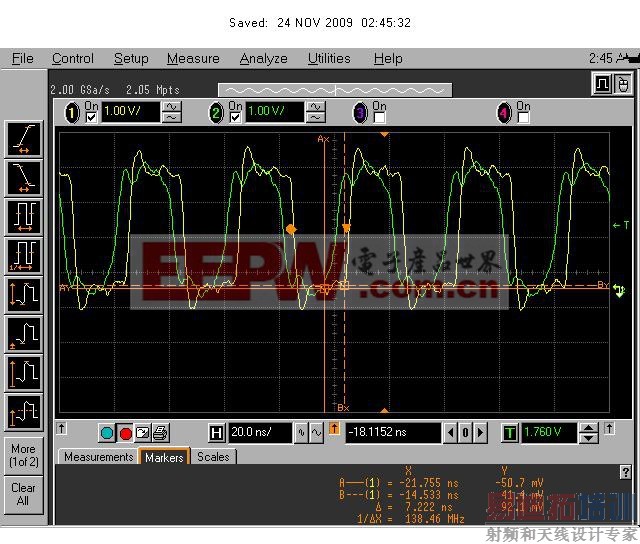Image resolution: width=640 pixels, height=544 pixels.
Task: Click trigger level field 1.760 V
Action: (x=549, y=433)
